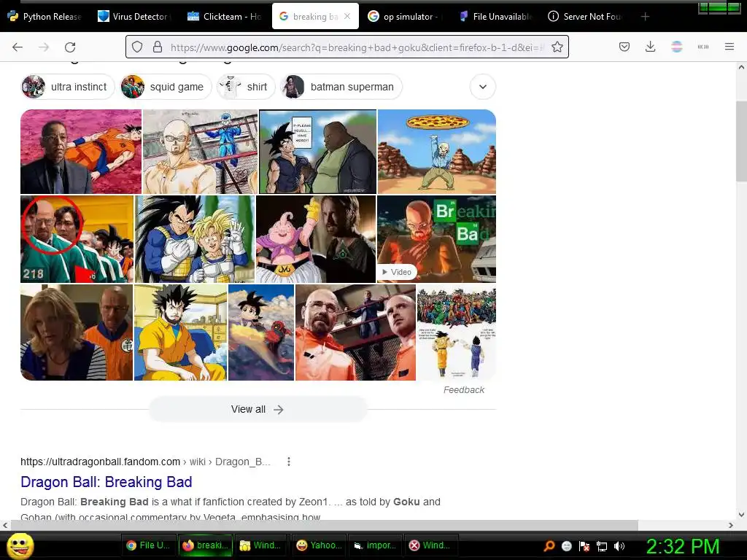747x560 pixels.
Task: Click the Feedback link
Action: [x=463, y=390]
